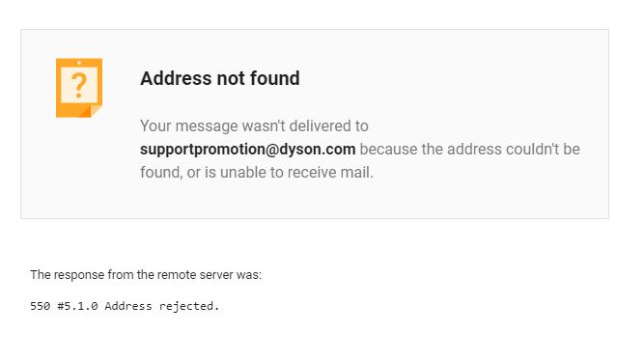This screenshot has height=361, width=644.
Task: Click the question mark symbol inside the icon
Action: tap(79, 86)
